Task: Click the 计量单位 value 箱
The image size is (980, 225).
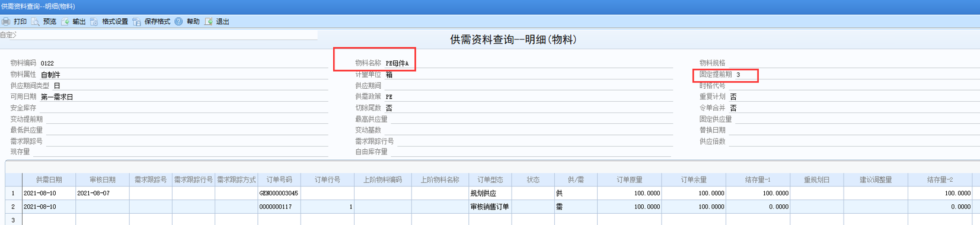Action: coord(389,75)
